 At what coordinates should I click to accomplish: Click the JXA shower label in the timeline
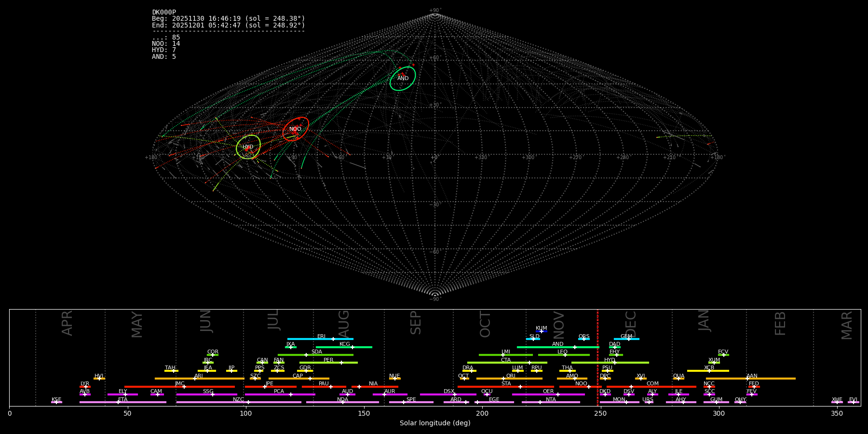click(x=290, y=344)
